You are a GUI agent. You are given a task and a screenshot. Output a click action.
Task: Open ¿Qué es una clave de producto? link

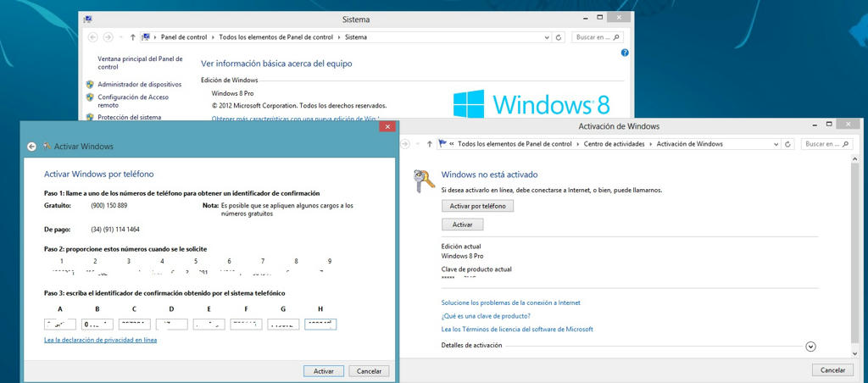[486, 316]
